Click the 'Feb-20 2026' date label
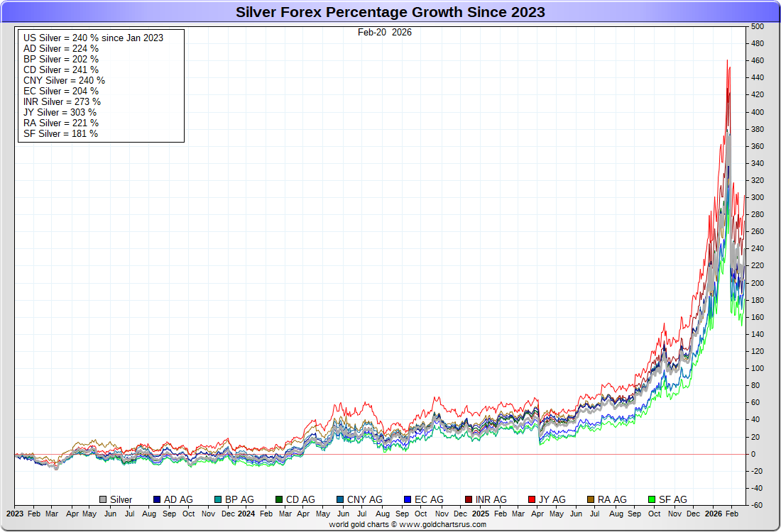The width and height of the screenshot is (781, 532). point(384,32)
